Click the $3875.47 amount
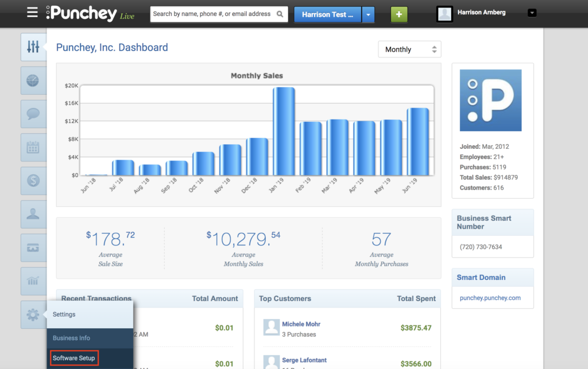The height and width of the screenshot is (369, 588). point(416,328)
